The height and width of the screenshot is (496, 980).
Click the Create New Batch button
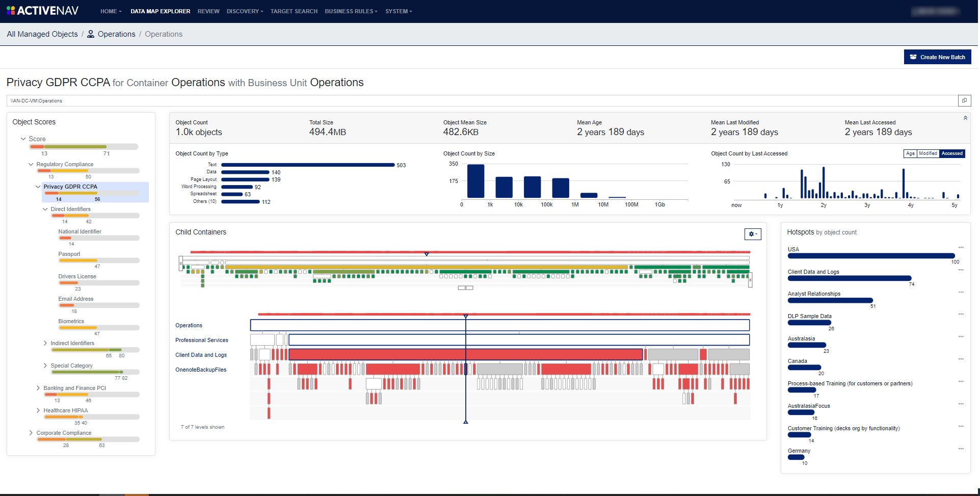click(x=937, y=57)
